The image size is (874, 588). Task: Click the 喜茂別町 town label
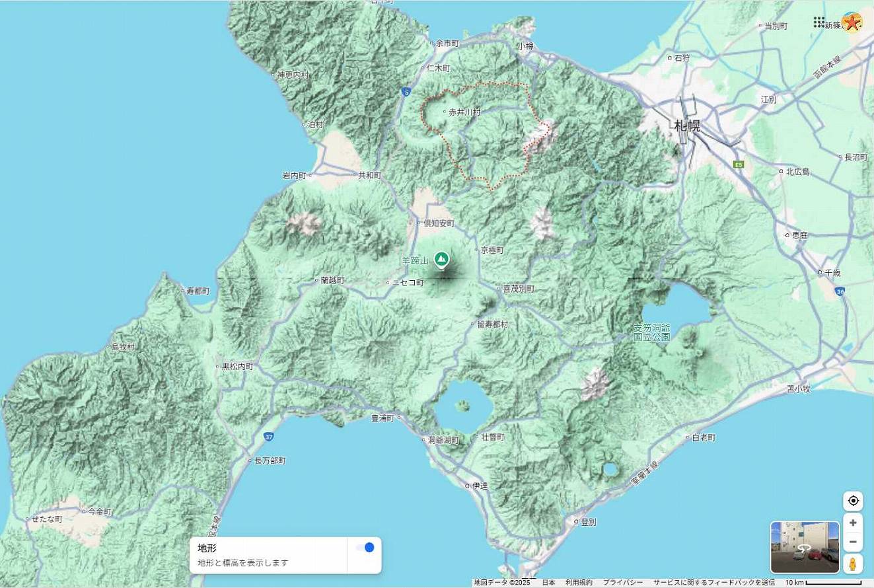519,289
